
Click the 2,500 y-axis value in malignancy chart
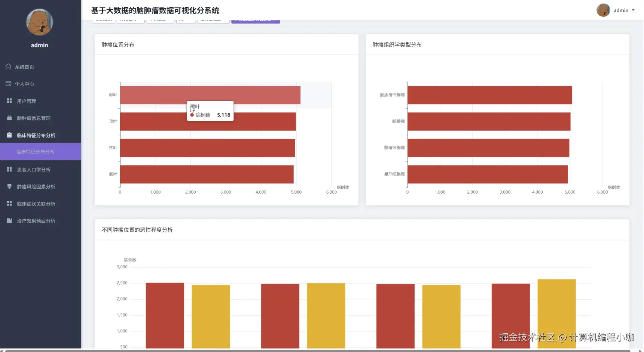[122, 283]
